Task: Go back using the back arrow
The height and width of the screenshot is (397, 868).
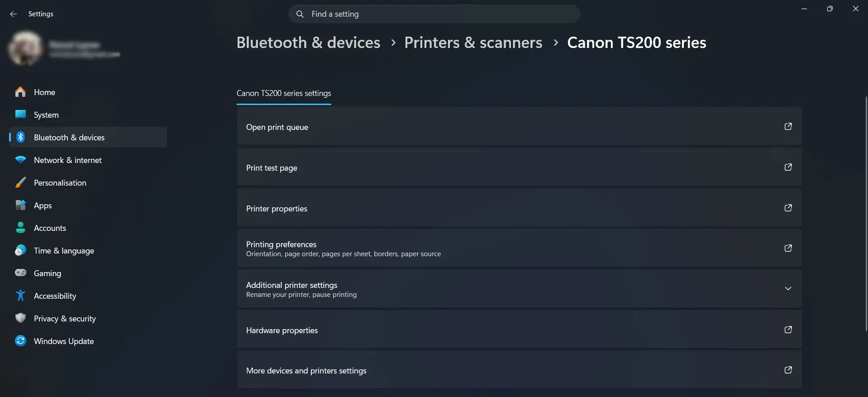Action: pyautogui.click(x=13, y=14)
